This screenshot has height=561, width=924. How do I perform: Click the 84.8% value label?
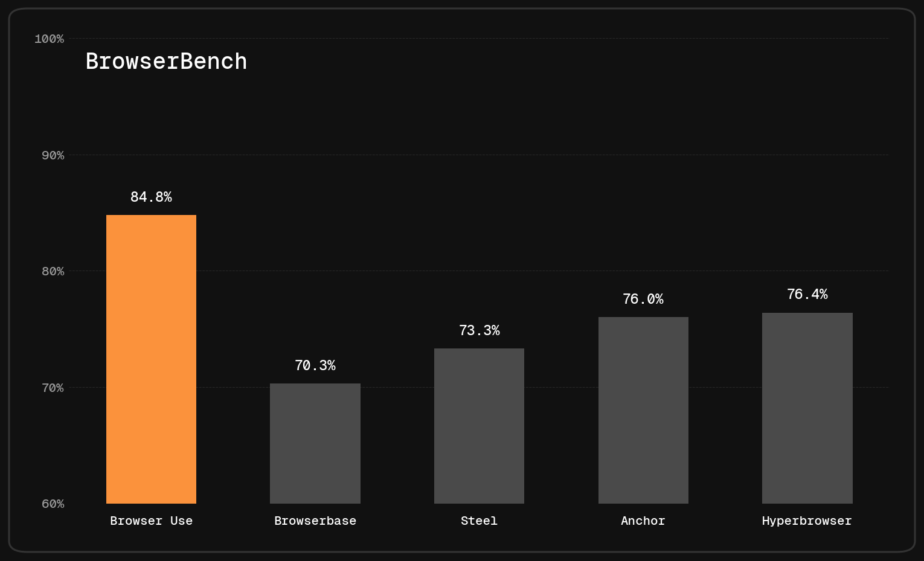[x=151, y=197]
